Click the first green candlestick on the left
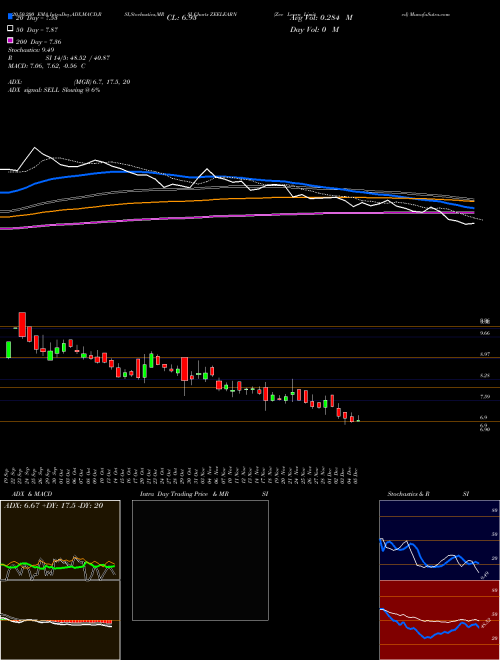Screen dimensions: 500x660 pos(8,349)
